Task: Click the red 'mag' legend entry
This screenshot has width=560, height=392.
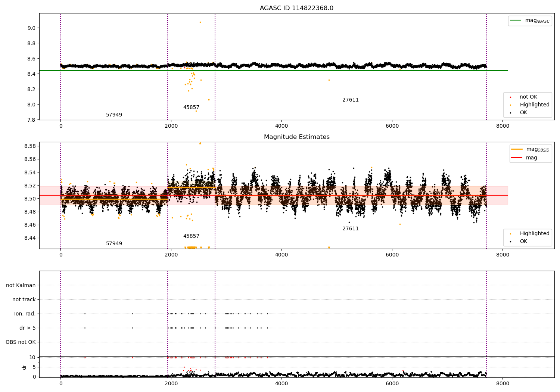Action: pyautogui.click(x=524, y=158)
